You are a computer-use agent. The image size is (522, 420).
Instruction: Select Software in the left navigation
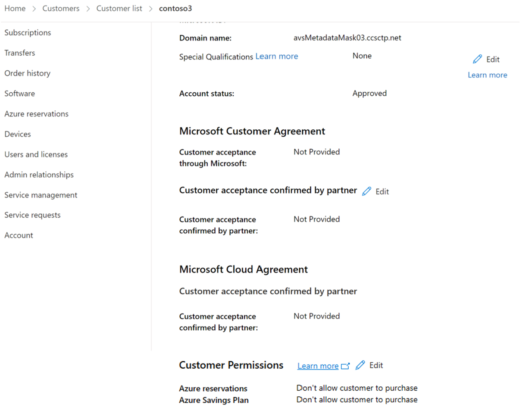tap(20, 94)
